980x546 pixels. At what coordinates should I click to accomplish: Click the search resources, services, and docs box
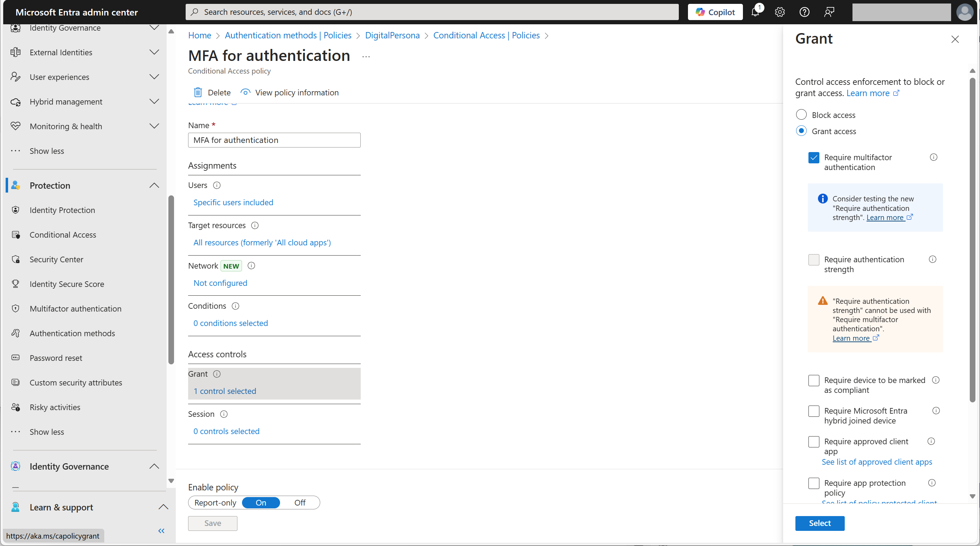point(432,12)
